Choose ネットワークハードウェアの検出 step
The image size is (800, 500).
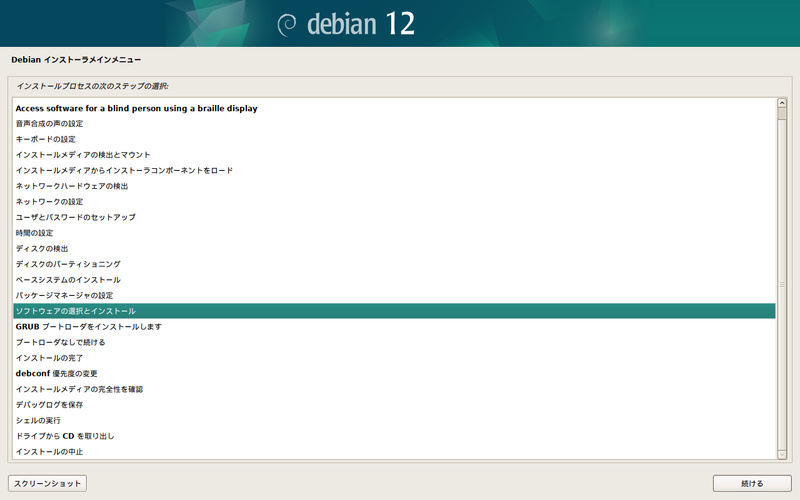[x=72, y=186]
